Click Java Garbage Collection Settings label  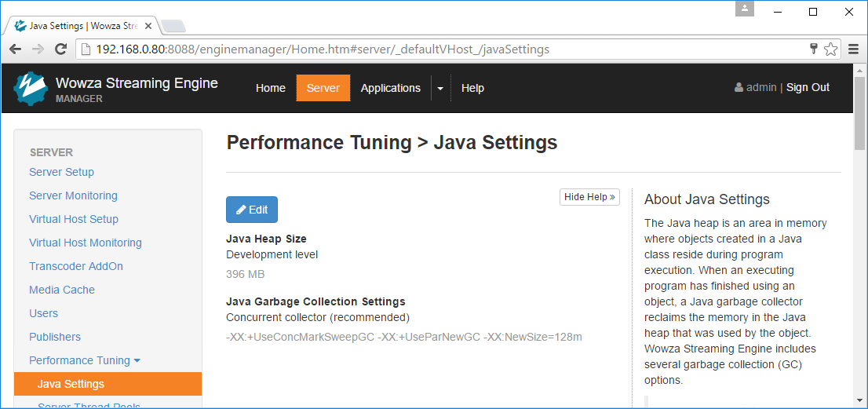pyautogui.click(x=315, y=301)
